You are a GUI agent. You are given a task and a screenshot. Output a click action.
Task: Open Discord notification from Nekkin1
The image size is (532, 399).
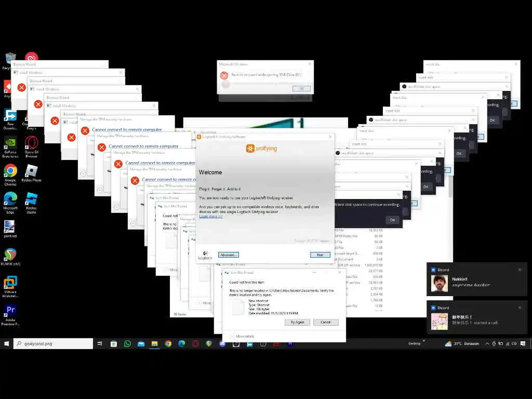(477, 279)
